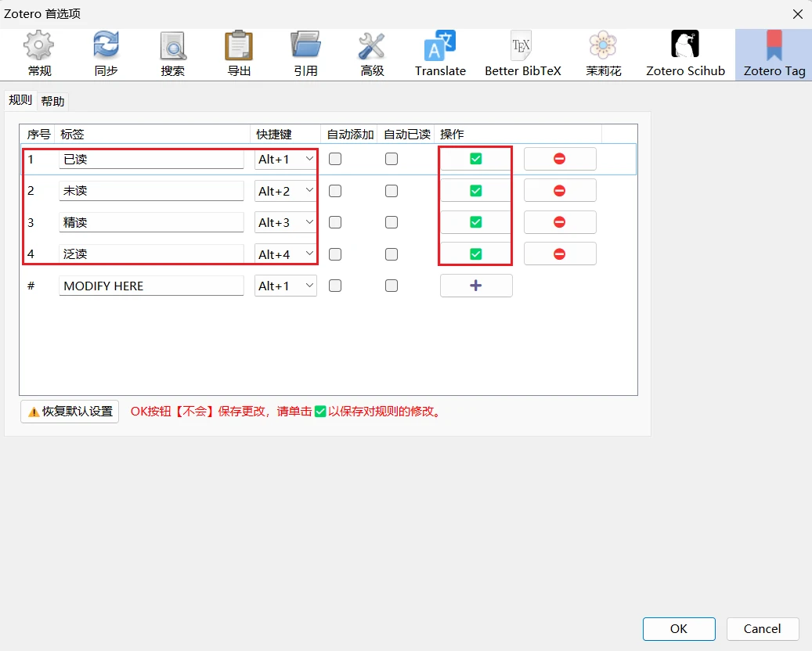Viewport: 812px width, 651px height.
Task: Open the Better BibTeX preferences
Action: click(x=522, y=54)
